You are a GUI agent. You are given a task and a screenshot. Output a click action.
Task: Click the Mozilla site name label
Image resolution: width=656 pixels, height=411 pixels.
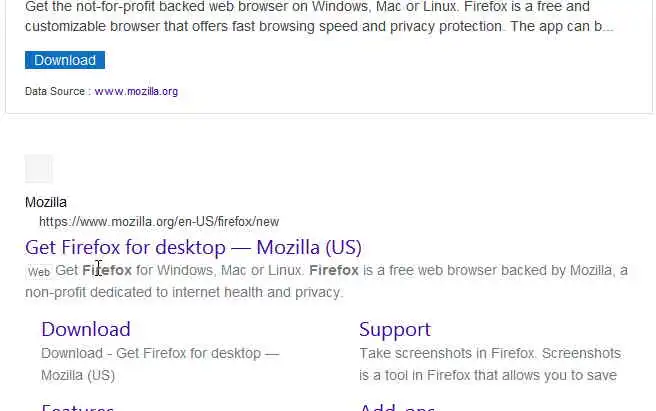point(46,202)
